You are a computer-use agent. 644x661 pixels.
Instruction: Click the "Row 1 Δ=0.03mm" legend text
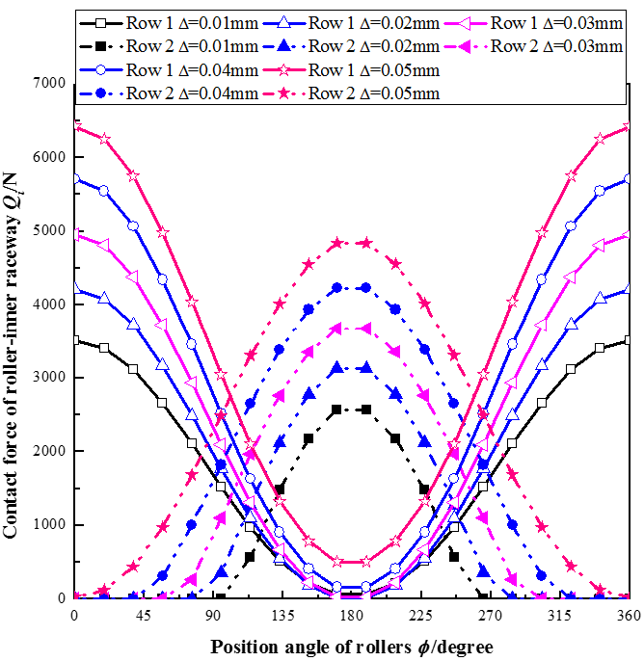[x=556, y=22]
